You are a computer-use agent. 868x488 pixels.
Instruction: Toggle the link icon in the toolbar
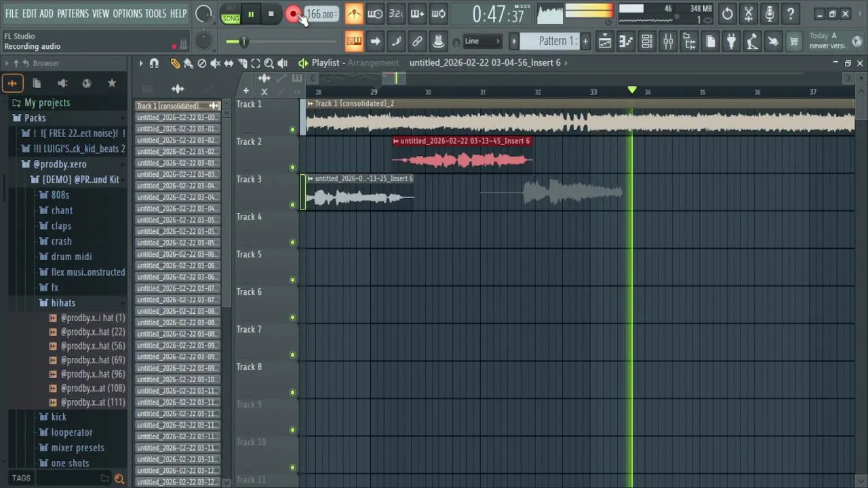click(417, 41)
